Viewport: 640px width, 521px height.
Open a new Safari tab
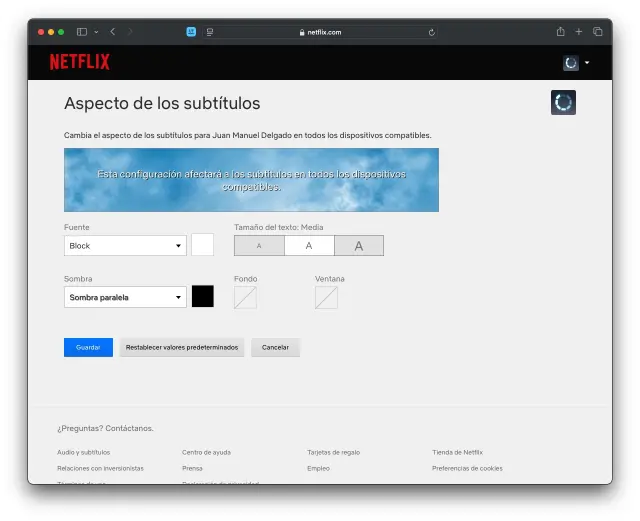[578, 32]
